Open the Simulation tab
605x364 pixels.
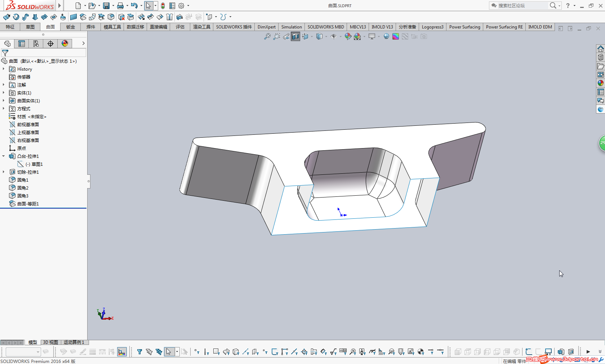[292, 27]
